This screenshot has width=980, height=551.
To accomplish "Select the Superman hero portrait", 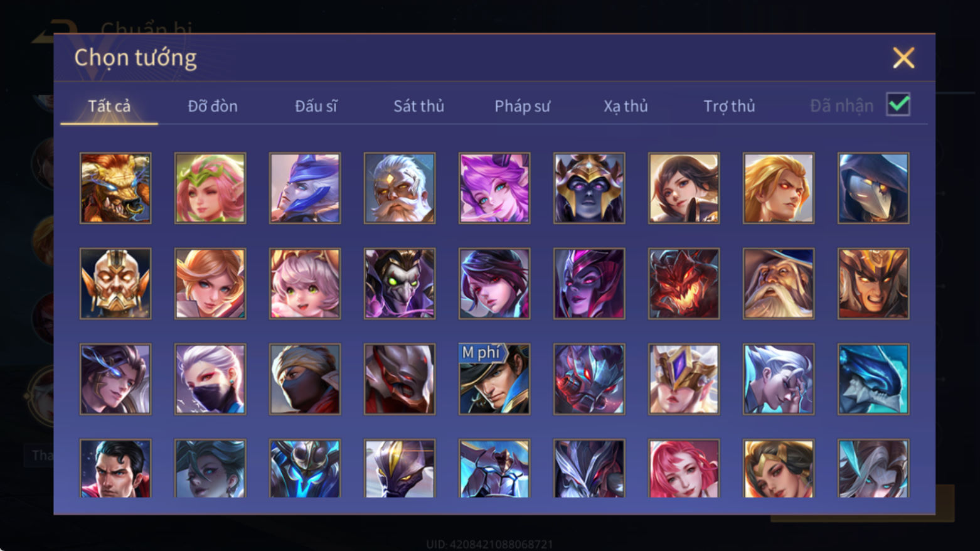I will (x=115, y=468).
